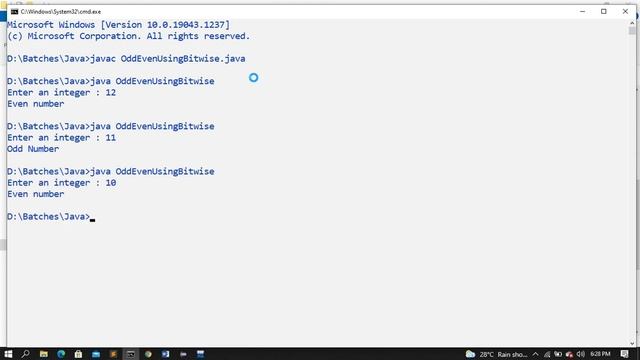640x360 pixels.
Task: Click the 'Enter an integer : 11' line
Action: pos(62,138)
